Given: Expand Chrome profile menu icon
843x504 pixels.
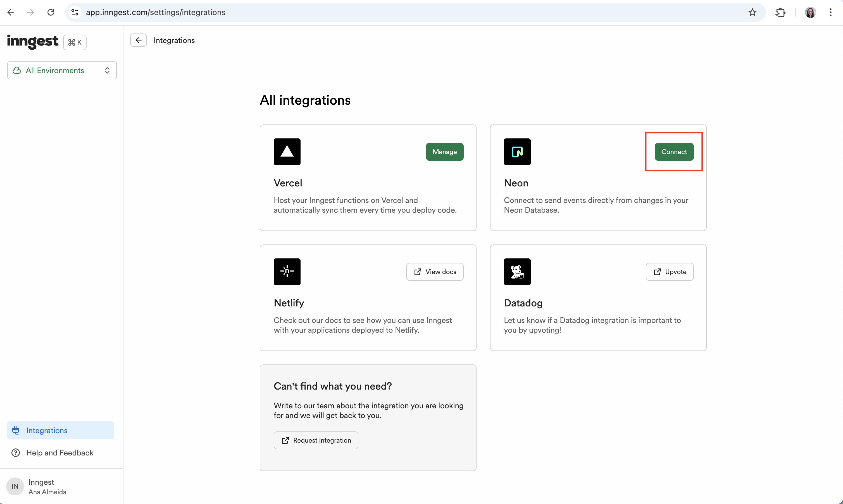Looking at the screenshot, I should 811,12.
